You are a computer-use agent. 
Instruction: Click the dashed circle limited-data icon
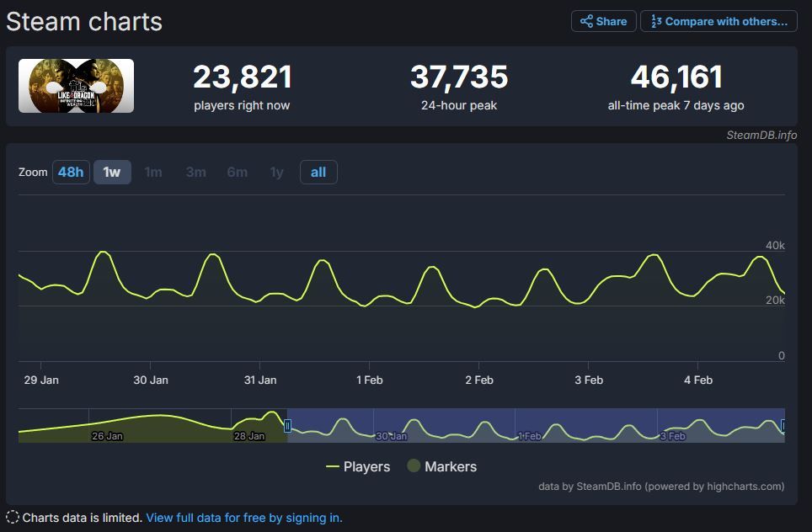(x=13, y=517)
